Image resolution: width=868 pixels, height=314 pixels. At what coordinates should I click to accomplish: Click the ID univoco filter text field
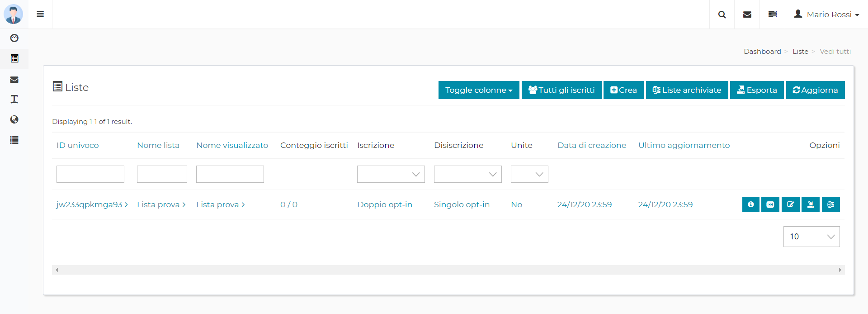click(90, 174)
